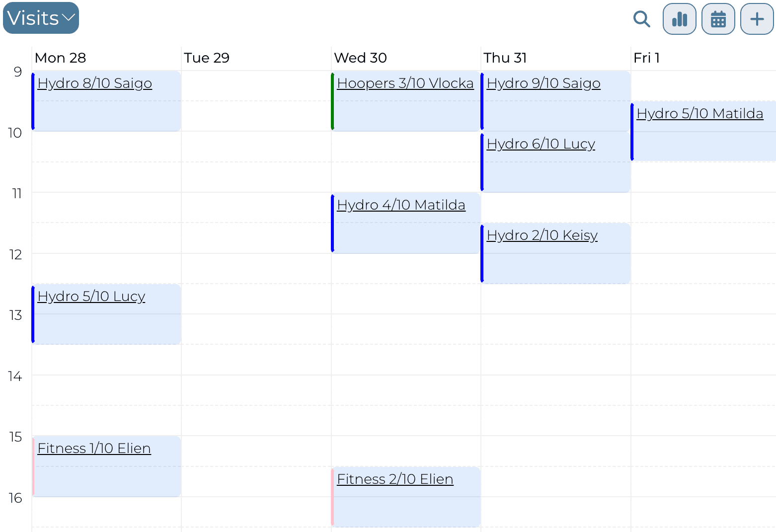Image resolution: width=776 pixels, height=532 pixels.
Task: Expand the Visits dropdown
Action: (41, 18)
